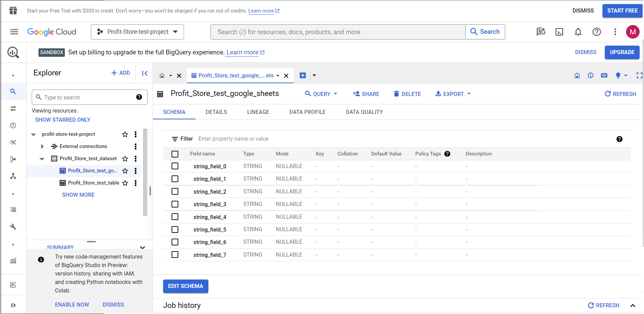Click DELETE table button
Screen dimensions: 644x314
click(x=407, y=94)
